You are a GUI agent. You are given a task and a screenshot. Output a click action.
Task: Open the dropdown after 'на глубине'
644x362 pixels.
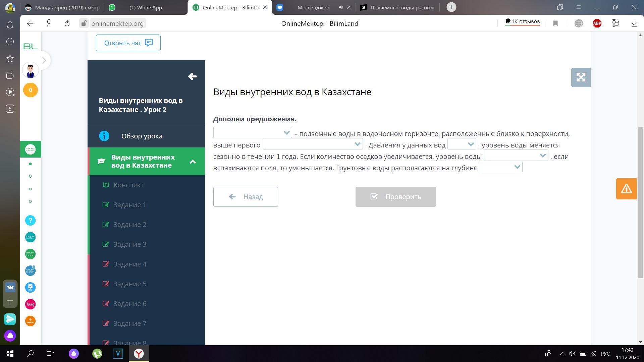(501, 167)
